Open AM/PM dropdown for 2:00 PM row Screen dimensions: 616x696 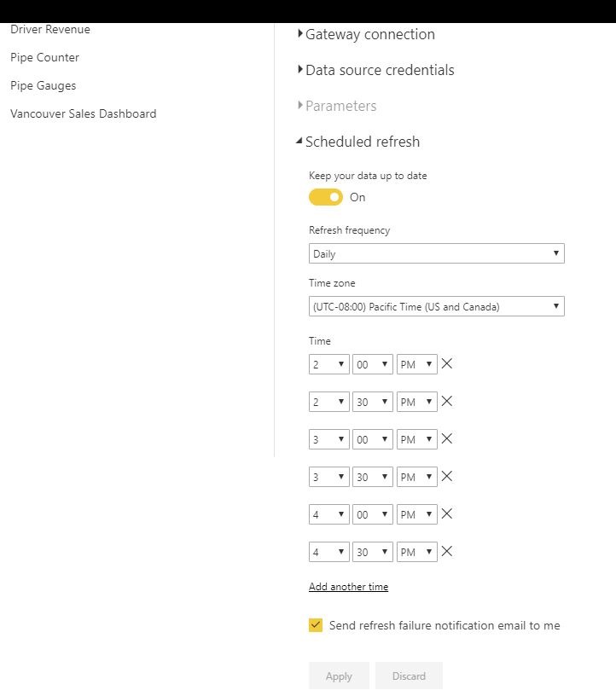coord(417,364)
